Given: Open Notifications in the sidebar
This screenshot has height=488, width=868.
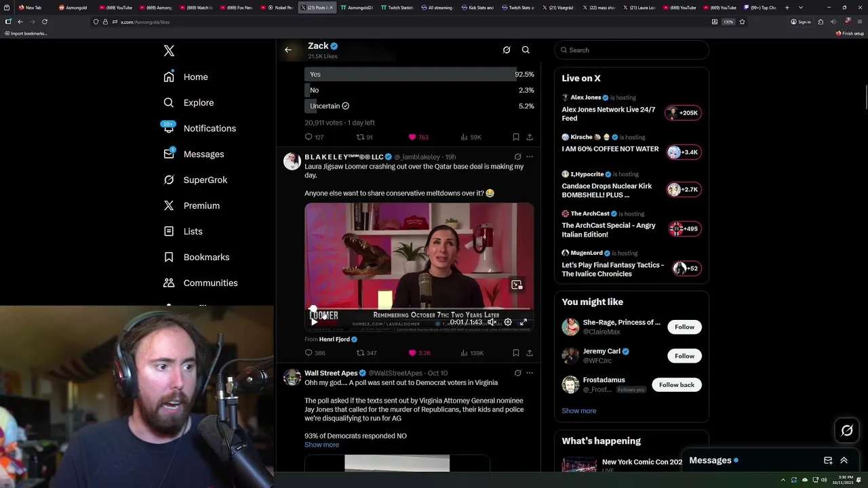Looking at the screenshot, I should [199, 129].
